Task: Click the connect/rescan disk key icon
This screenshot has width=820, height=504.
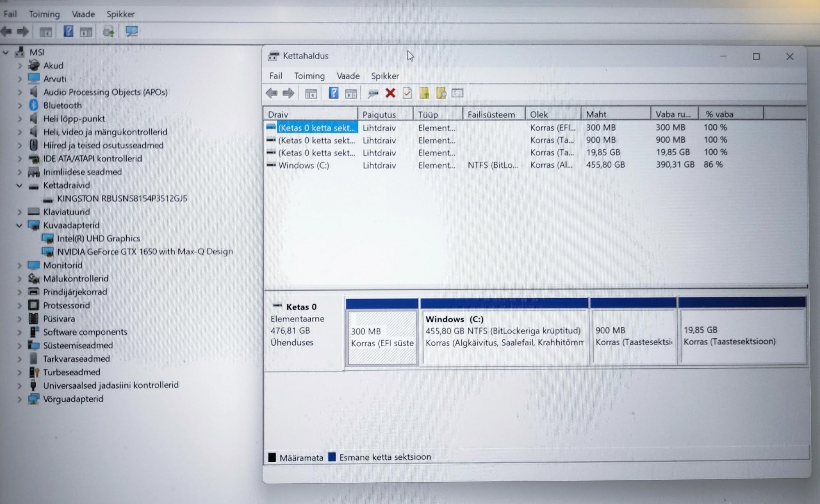Action: point(373,94)
